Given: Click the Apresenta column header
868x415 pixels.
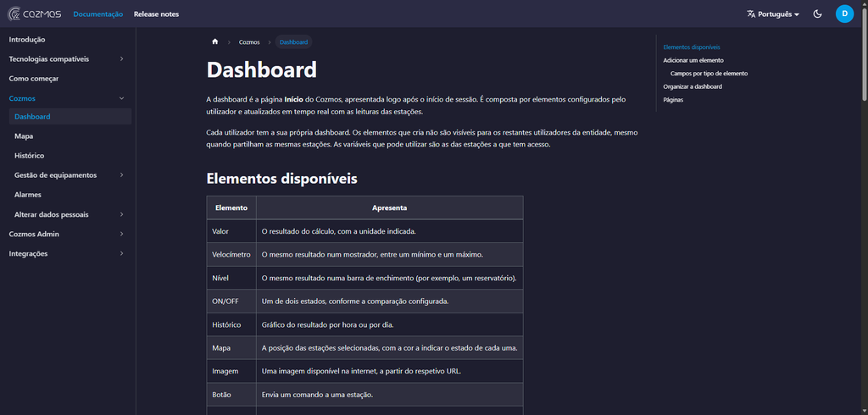Looking at the screenshot, I should [x=390, y=208].
